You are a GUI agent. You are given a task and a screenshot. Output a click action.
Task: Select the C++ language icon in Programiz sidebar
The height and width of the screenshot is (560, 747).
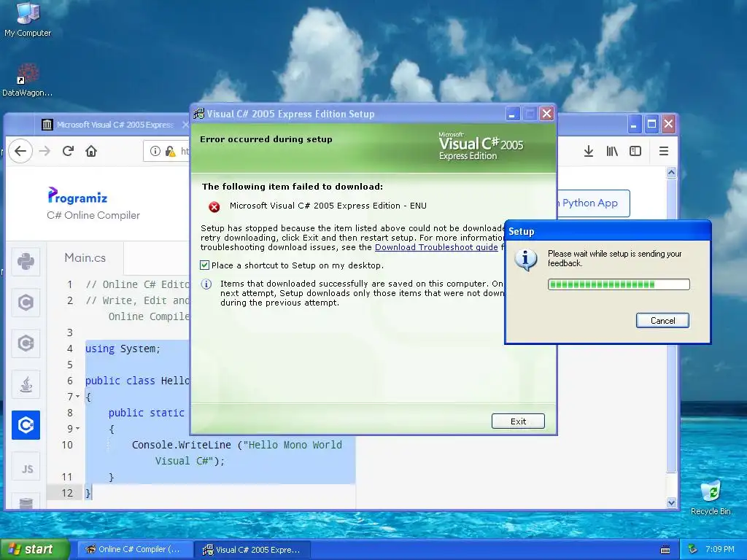click(26, 343)
